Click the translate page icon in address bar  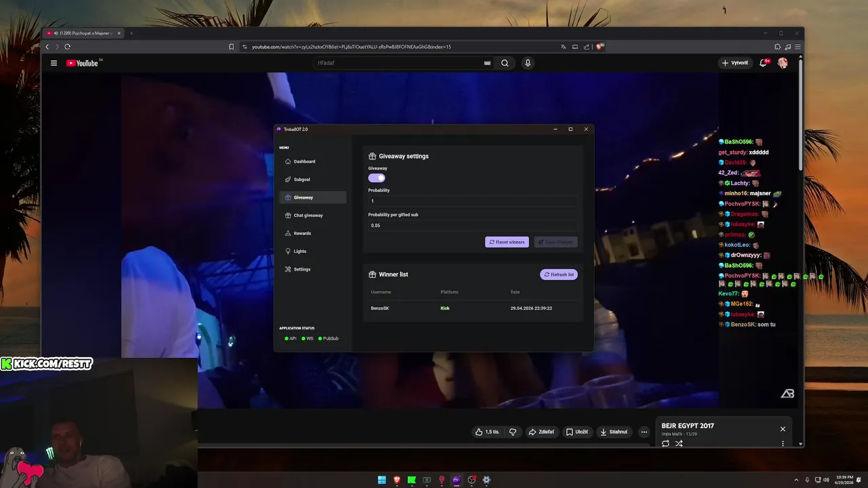[563, 47]
